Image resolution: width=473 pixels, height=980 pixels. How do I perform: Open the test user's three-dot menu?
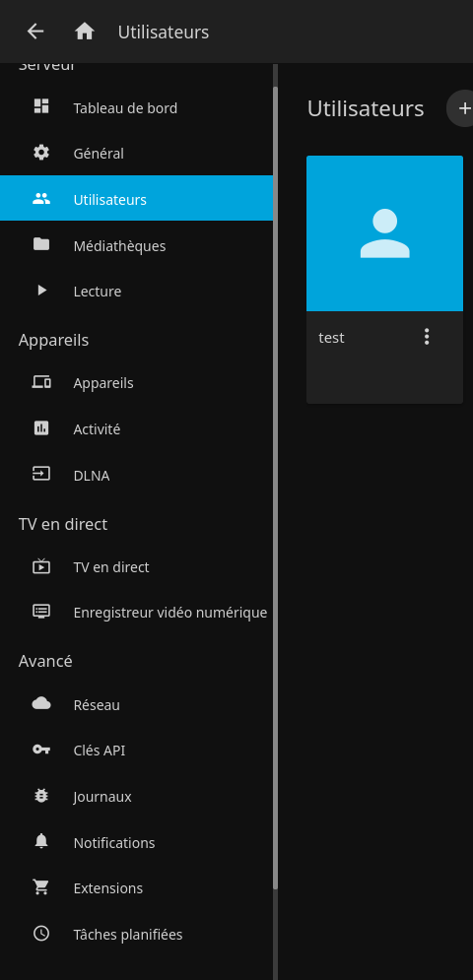point(427,337)
